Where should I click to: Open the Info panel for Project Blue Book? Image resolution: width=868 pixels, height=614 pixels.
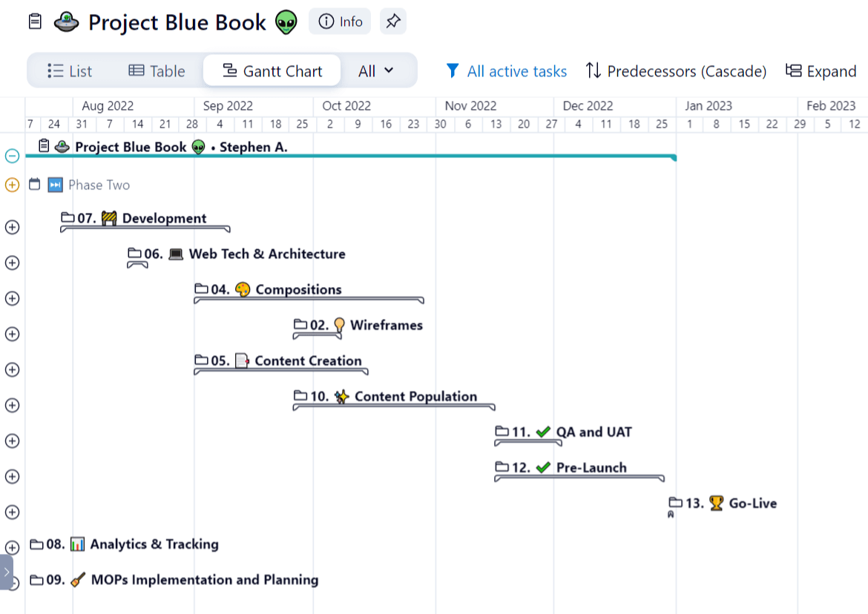click(339, 21)
